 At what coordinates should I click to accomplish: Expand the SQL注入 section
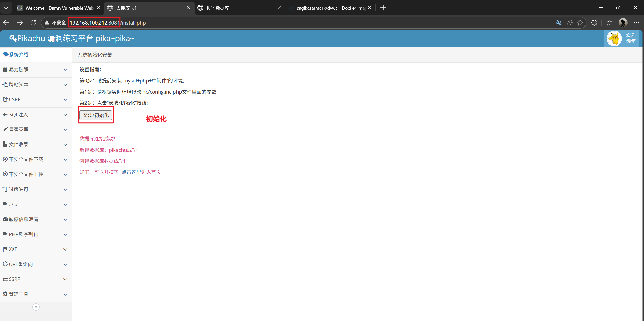(65, 115)
